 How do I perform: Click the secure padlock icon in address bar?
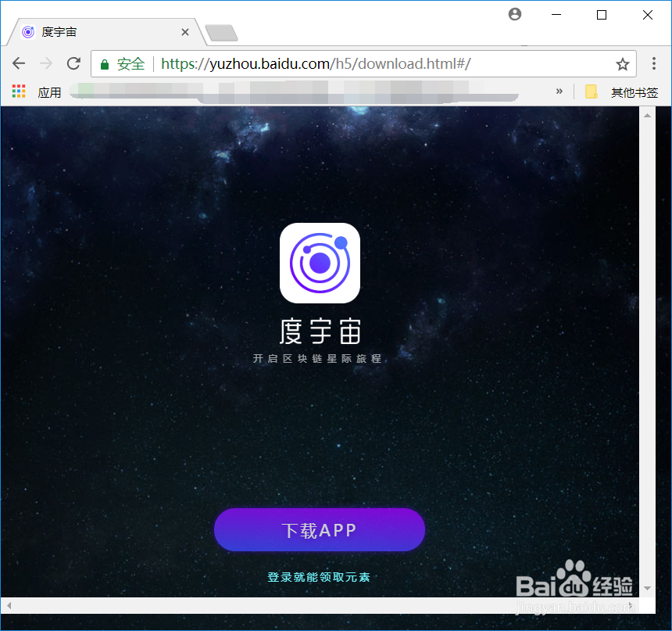click(105, 63)
